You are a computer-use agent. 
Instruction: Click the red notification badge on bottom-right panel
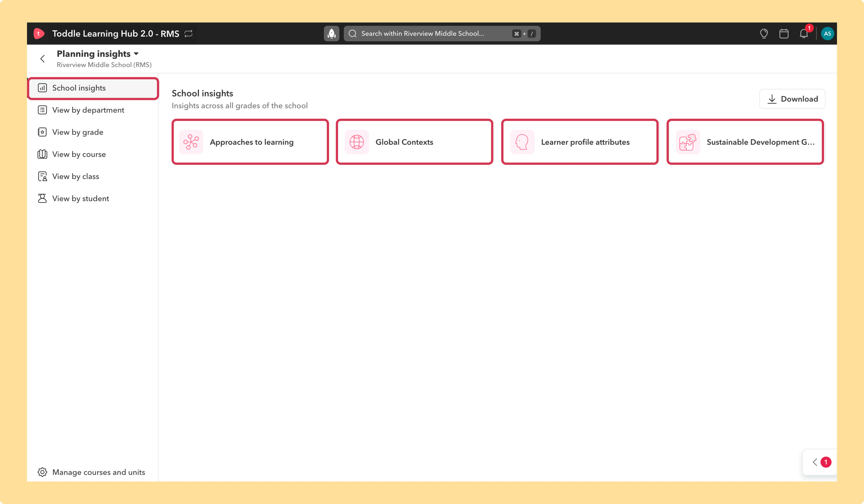(x=826, y=462)
